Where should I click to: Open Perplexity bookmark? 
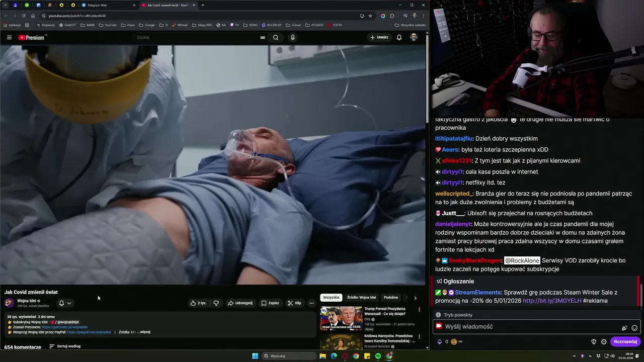pyautogui.click(x=46, y=25)
